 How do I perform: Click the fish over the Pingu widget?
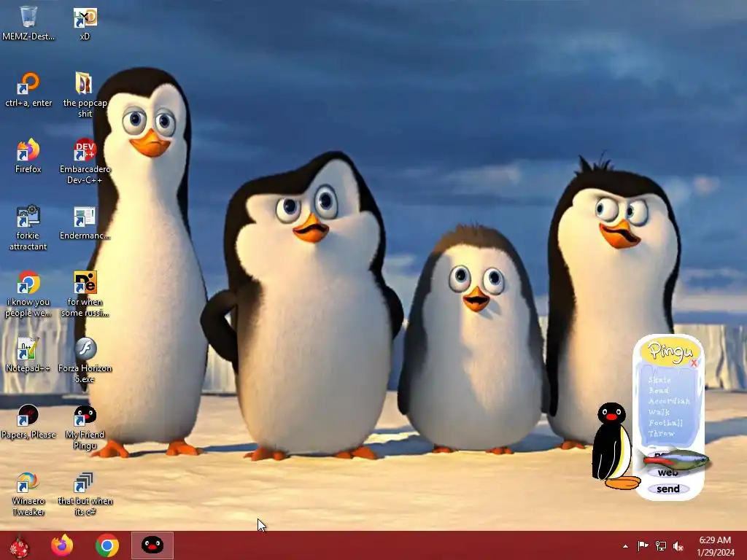(x=676, y=459)
